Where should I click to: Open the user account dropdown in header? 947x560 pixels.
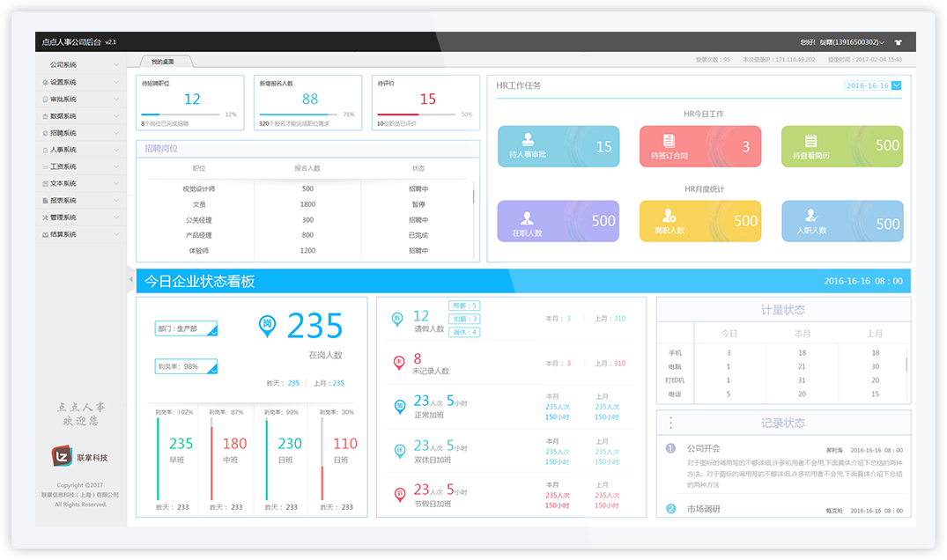coord(851,42)
